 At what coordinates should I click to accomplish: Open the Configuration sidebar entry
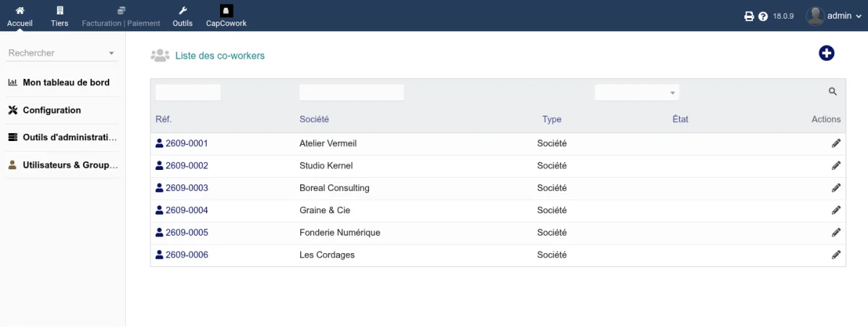point(52,110)
